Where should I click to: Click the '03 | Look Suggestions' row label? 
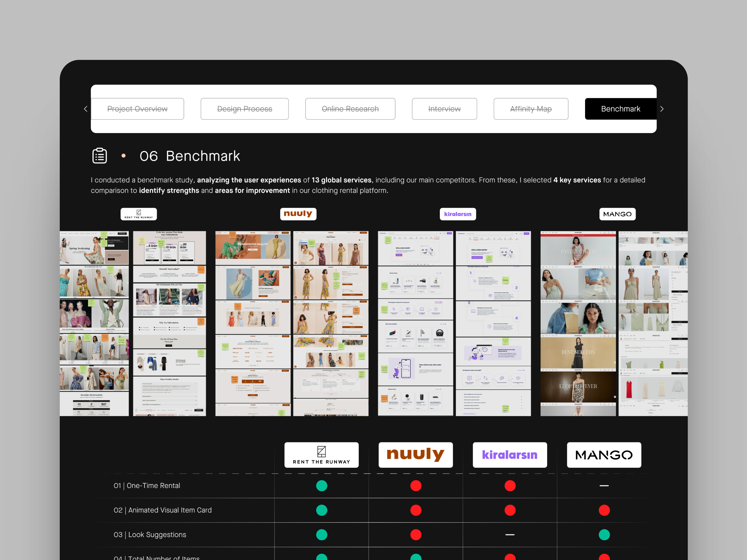point(150,535)
